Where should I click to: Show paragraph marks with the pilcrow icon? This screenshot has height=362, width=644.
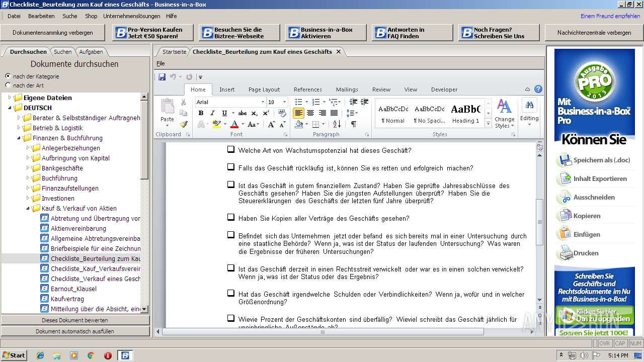click(353, 124)
